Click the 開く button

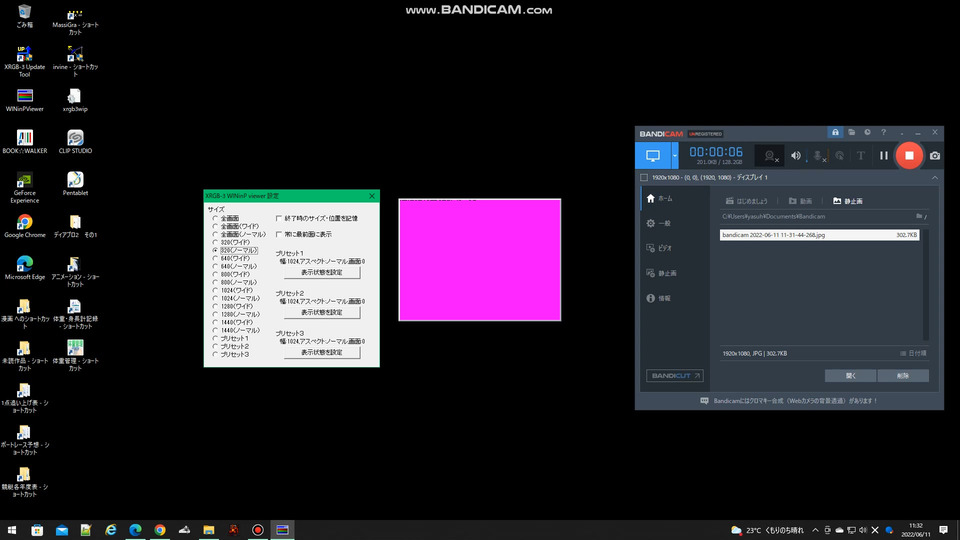pyautogui.click(x=850, y=376)
